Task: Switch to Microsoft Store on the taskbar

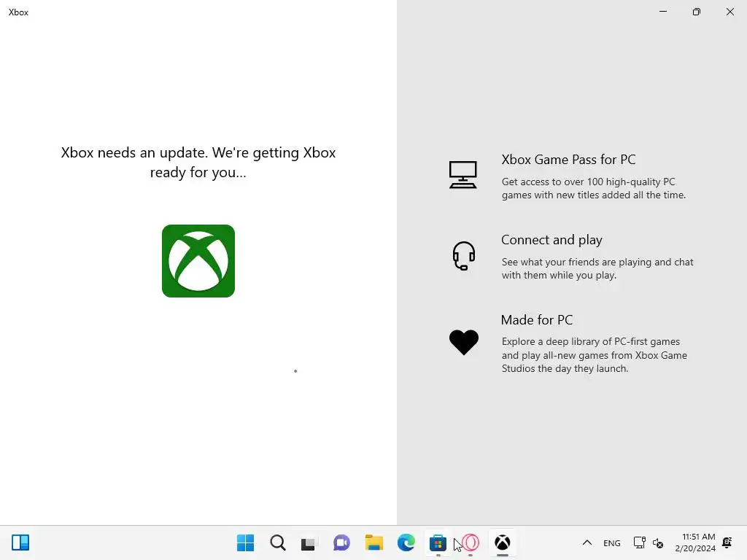Action: click(x=438, y=542)
